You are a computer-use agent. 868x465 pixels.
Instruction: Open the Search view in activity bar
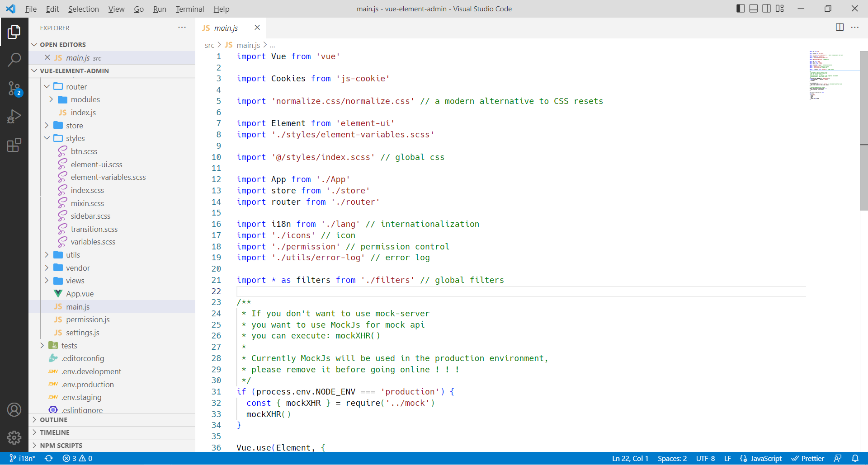click(x=14, y=60)
